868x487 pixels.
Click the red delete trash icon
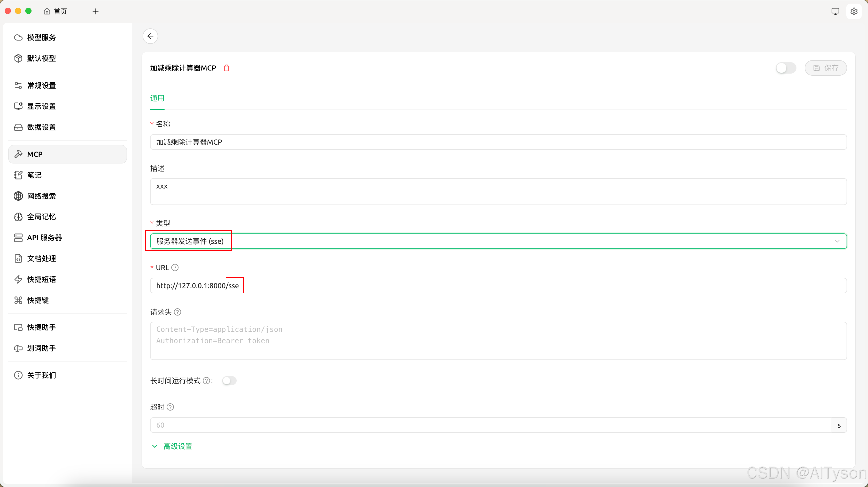coord(227,68)
